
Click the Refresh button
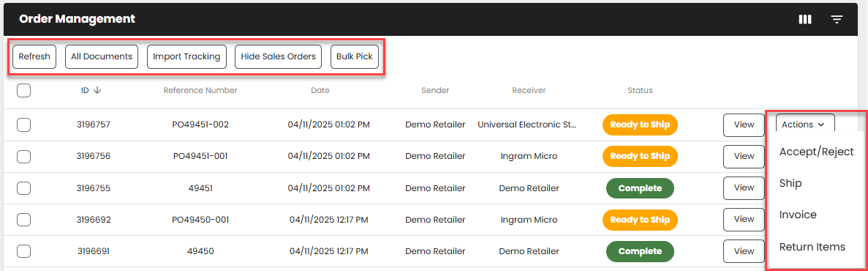(34, 56)
